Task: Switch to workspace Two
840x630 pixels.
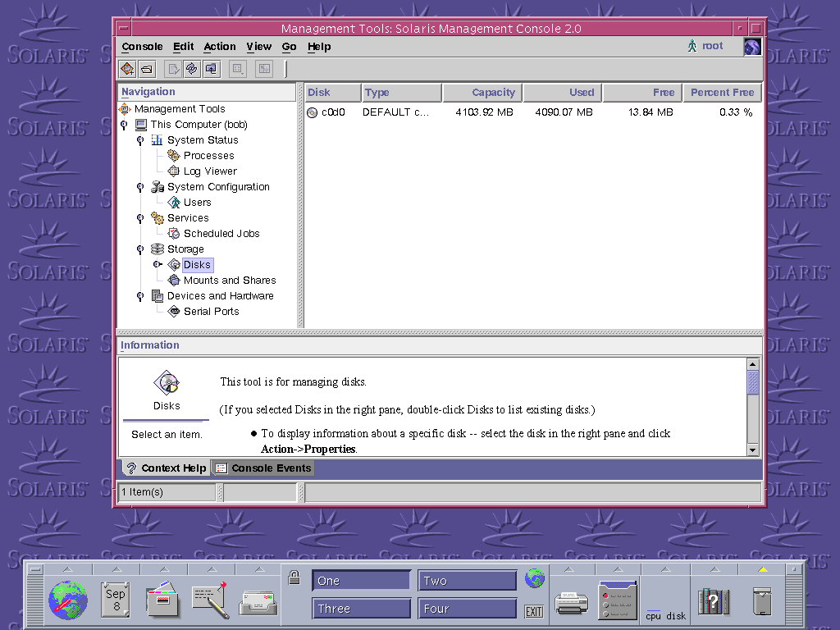Action: click(467, 581)
